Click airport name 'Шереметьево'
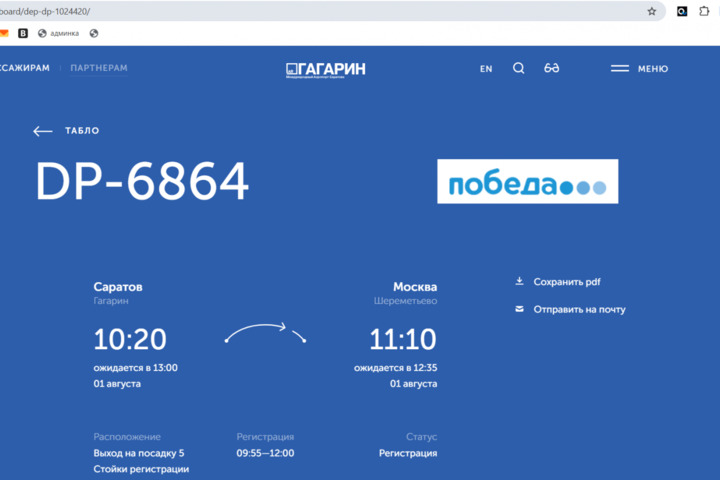Viewport: 720px width, 480px height. pos(405,301)
